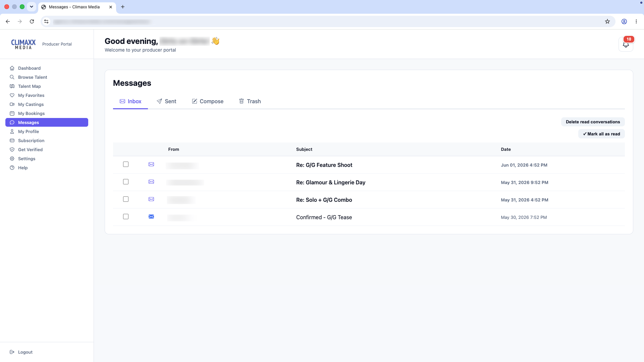Go back with browser back arrow

[8, 21]
